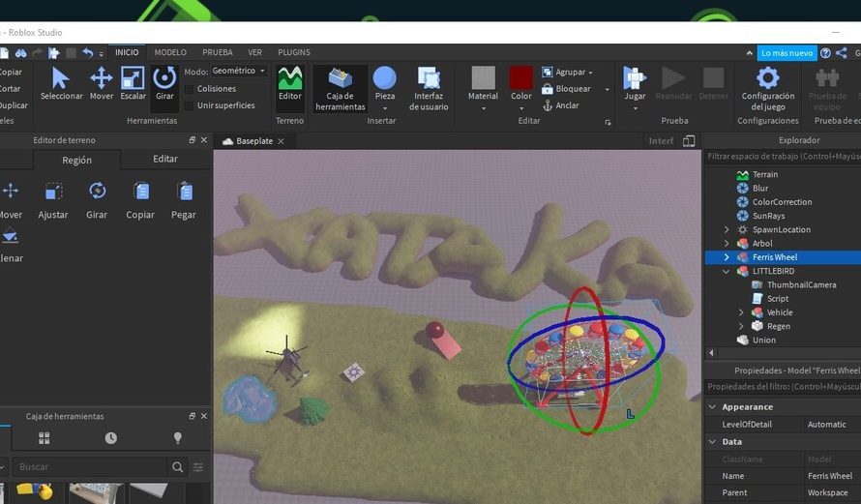Expand the Ferris Wheel tree item
This screenshot has width=861, height=504.
point(727,257)
